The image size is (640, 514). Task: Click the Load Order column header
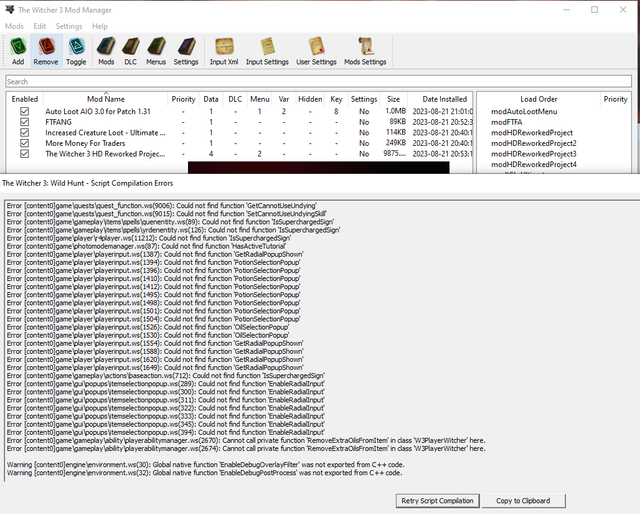[x=539, y=99]
